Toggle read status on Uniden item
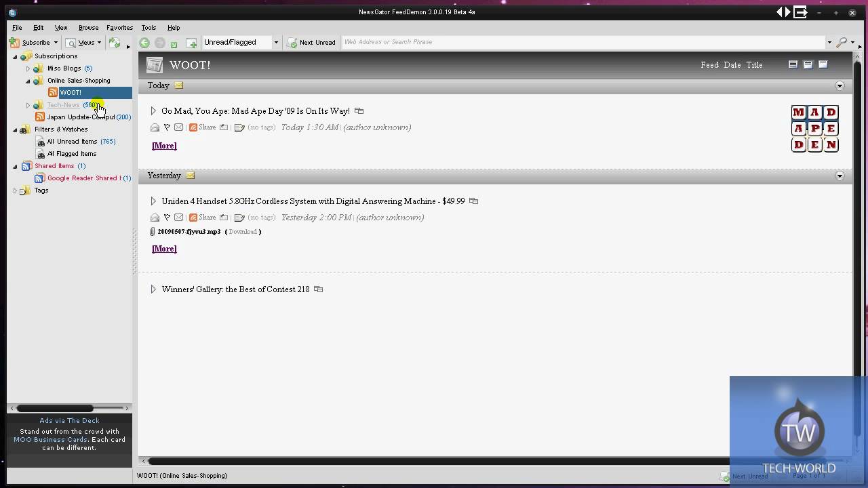Viewport: 868px width, 488px height. point(155,218)
